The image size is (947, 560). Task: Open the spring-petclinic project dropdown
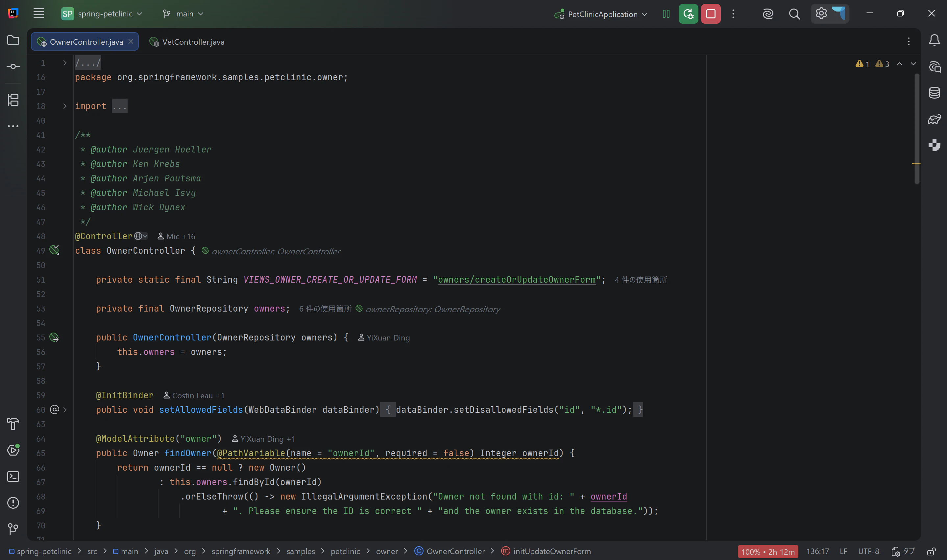[x=102, y=14]
